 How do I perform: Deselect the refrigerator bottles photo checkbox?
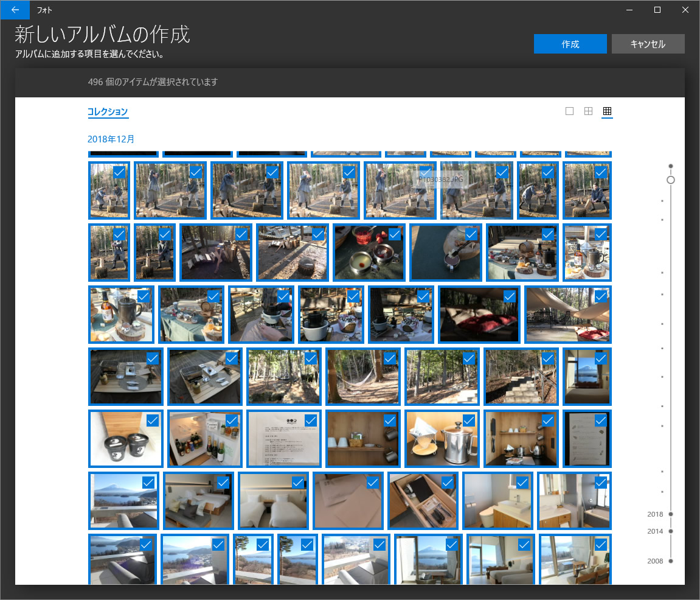coord(232,420)
